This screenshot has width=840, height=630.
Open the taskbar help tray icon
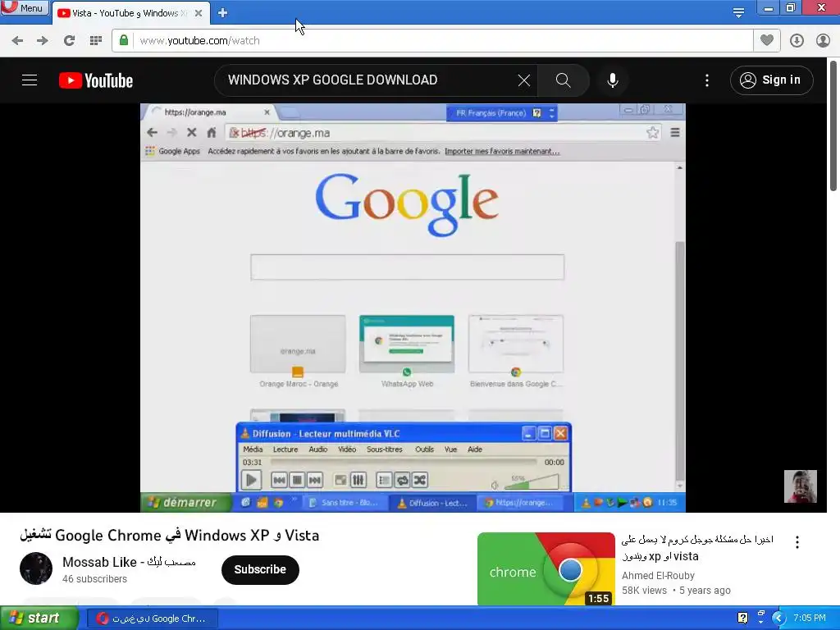pyautogui.click(x=742, y=619)
